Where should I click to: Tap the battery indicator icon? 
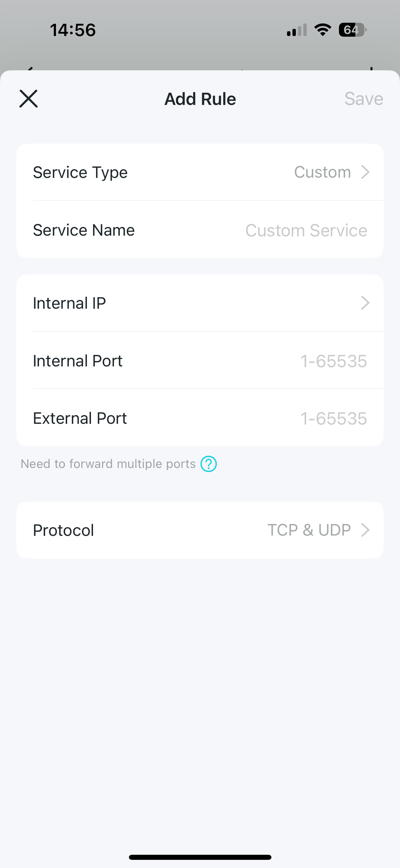[x=353, y=30]
